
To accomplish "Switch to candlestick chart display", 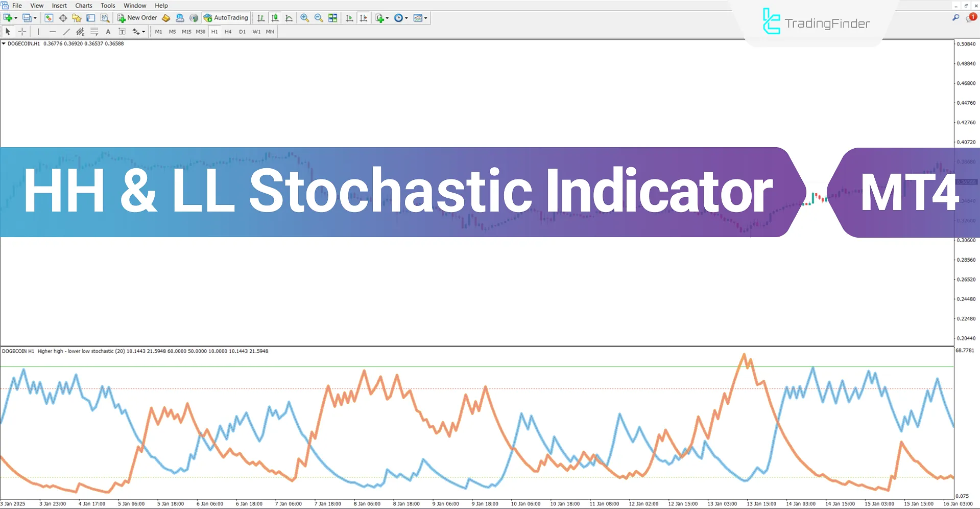I will coord(275,18).
